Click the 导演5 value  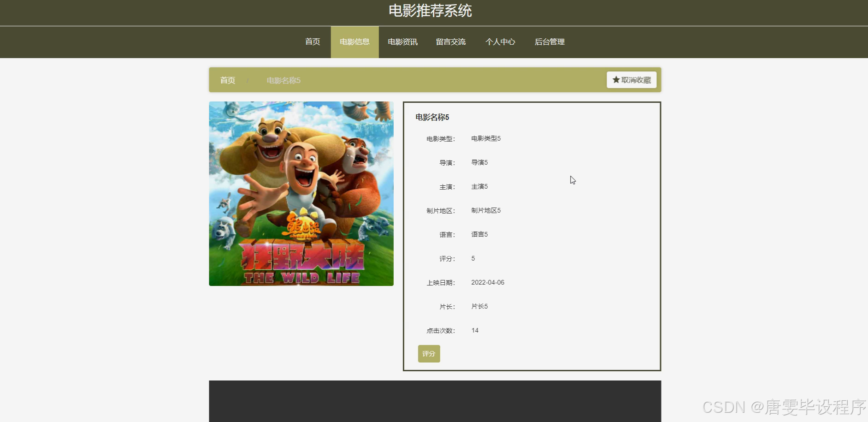pos(479,162)
